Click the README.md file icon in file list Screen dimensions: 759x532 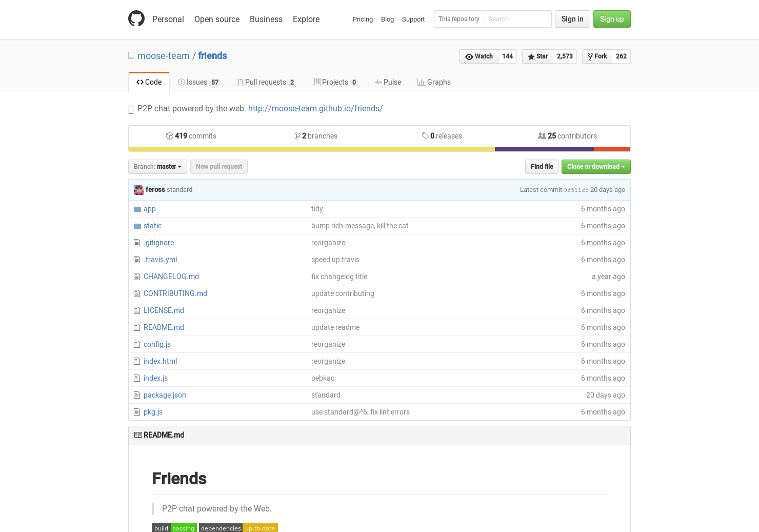[137, 327]
